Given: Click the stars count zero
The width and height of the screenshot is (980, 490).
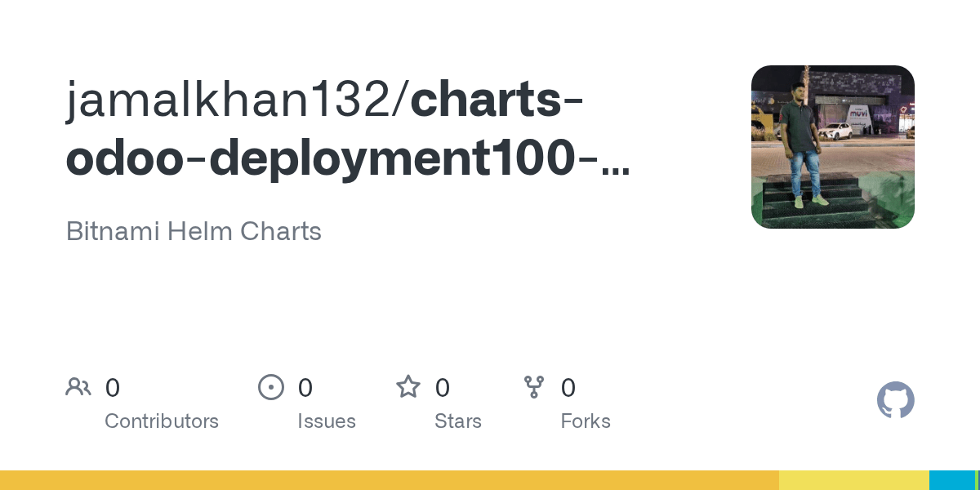Looking at the screenshot, I should 443,388.
